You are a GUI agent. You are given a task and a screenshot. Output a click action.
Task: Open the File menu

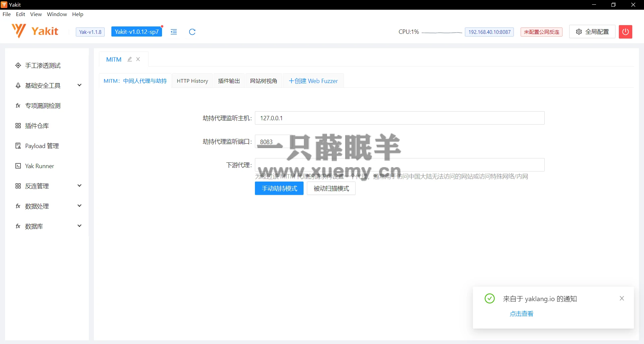click(x=7, y=14)
